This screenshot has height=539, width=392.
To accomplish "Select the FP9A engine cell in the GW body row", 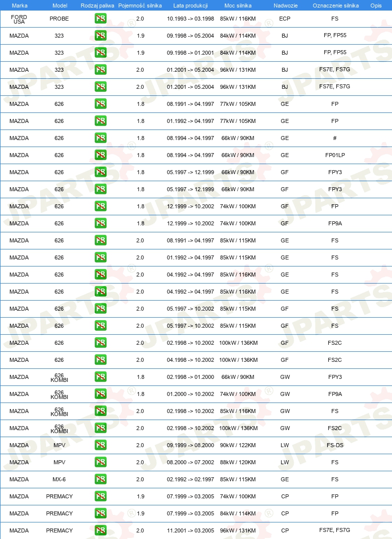I will pyautogui.click(x=335, y=394).
